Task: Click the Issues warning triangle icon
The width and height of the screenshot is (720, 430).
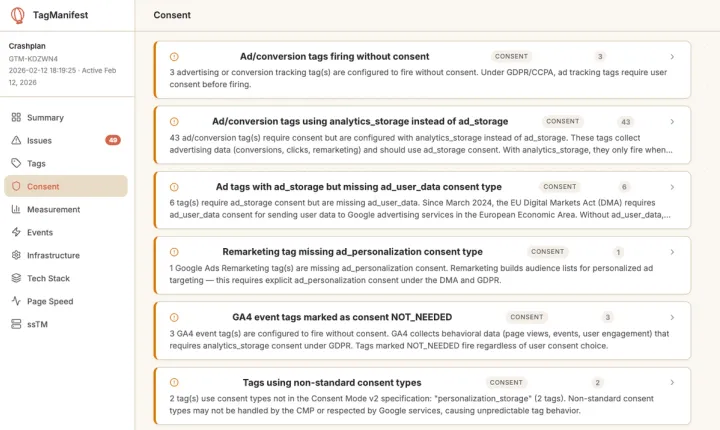Action: pos(16,140)
